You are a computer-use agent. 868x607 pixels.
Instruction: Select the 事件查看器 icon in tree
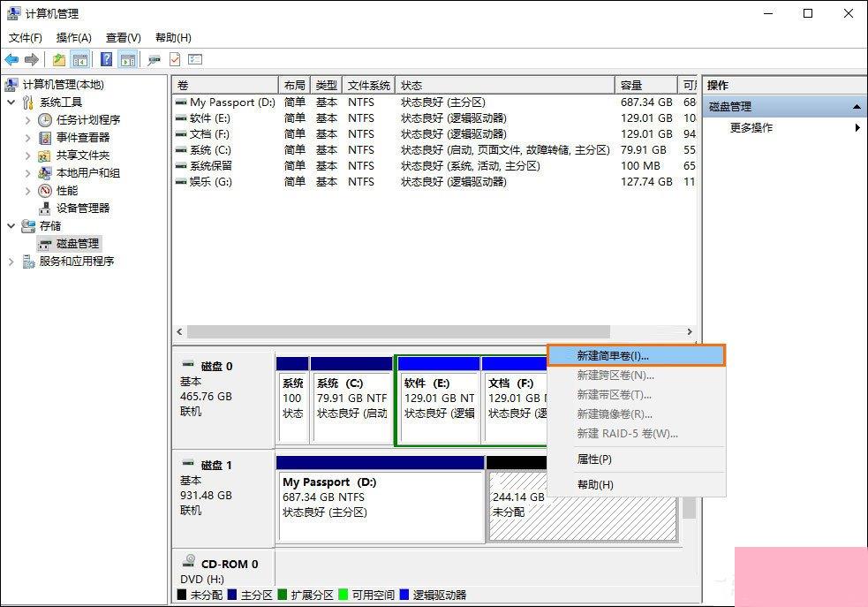coord(45,138)
